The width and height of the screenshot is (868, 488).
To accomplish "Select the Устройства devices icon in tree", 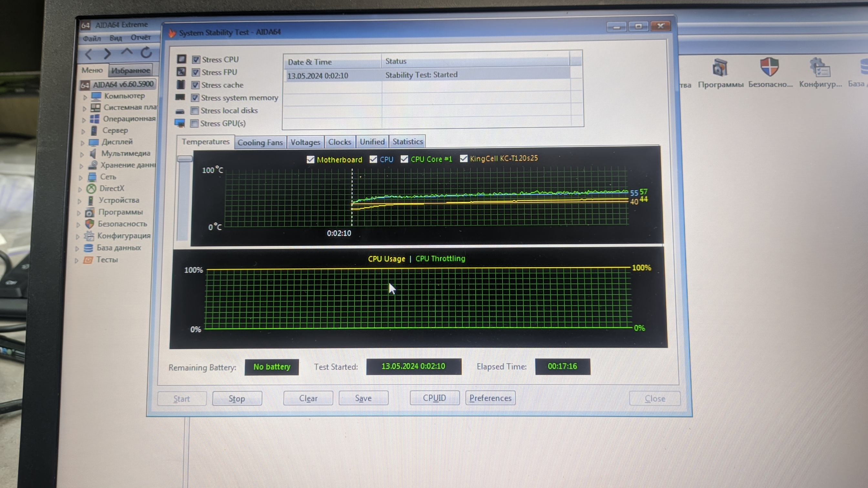I will (90, 201).
